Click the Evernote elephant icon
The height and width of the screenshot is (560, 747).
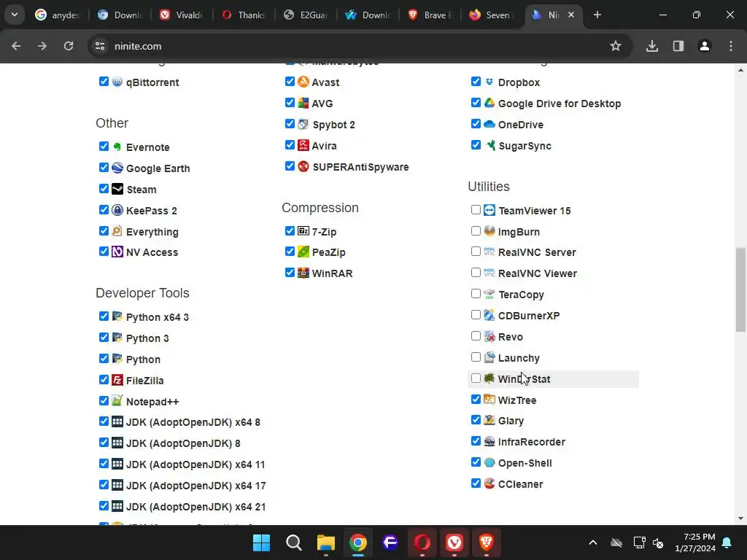point(117,147)
